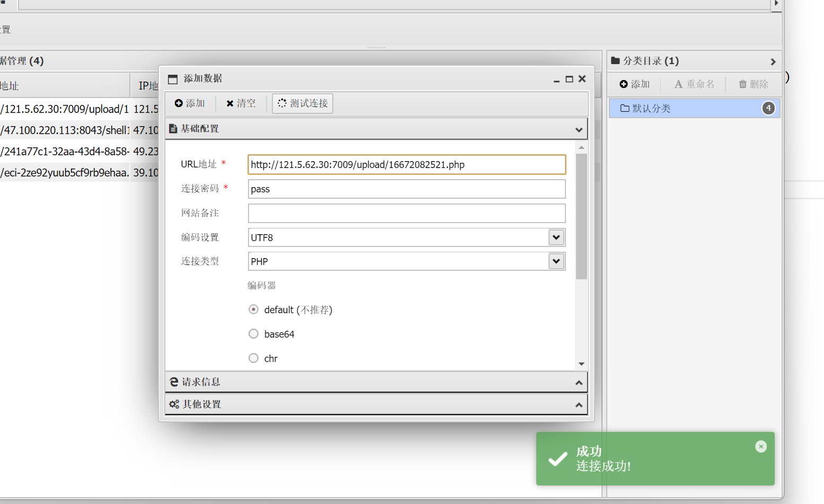Viewport: 824px width, 504px height.
Task: Click the success checkmark icon in notification
Action: (557, 459)
